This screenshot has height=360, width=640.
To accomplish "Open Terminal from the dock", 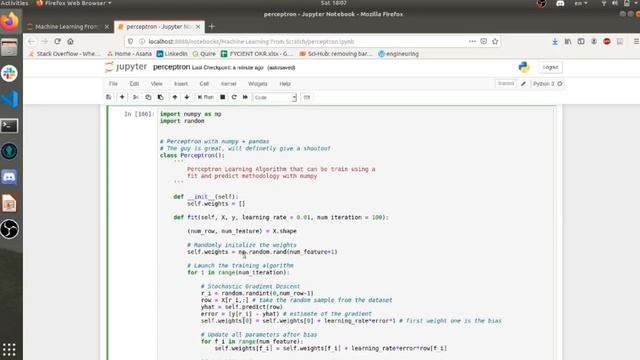I will [x=9, y=126].
